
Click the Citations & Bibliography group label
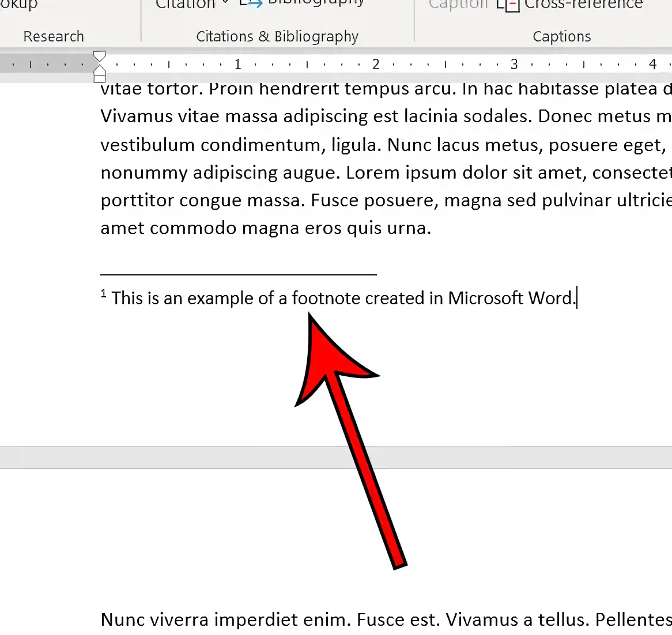point(277,37)
